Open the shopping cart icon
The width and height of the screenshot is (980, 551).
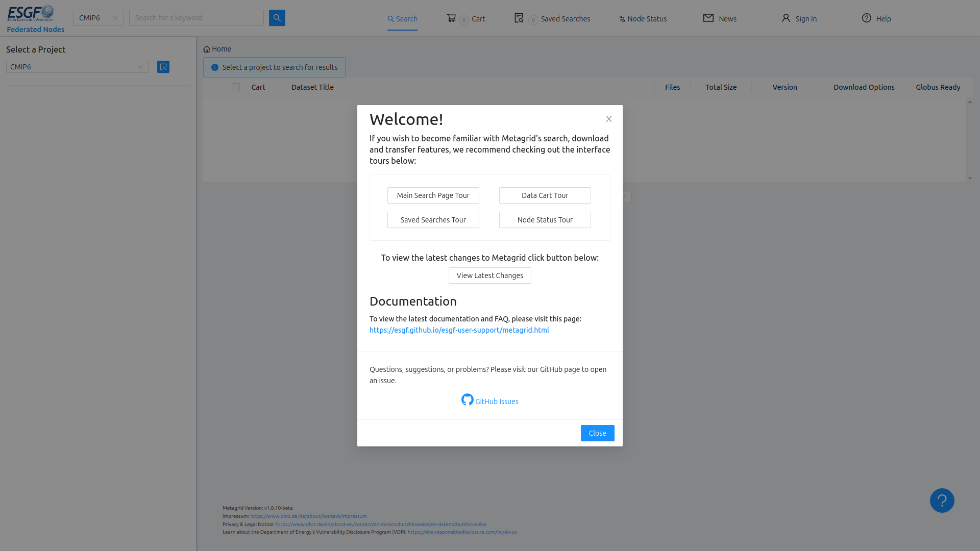pos(451,18)
